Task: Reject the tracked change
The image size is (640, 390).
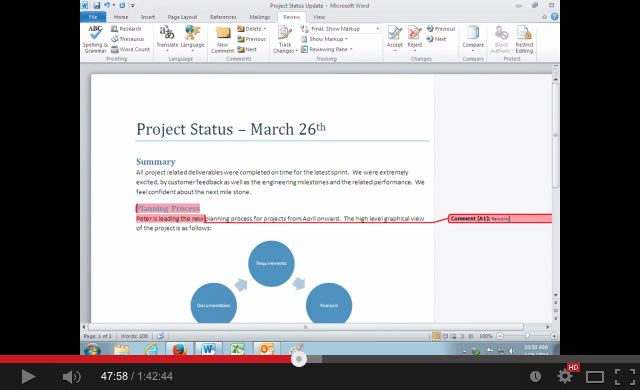Action: [x=414, y=38]
